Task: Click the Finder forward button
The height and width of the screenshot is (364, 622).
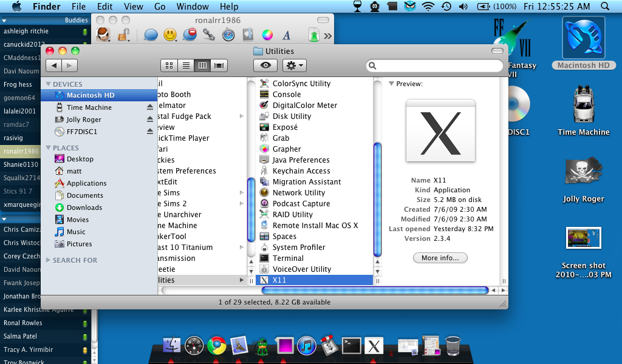Action: [69, 66]
